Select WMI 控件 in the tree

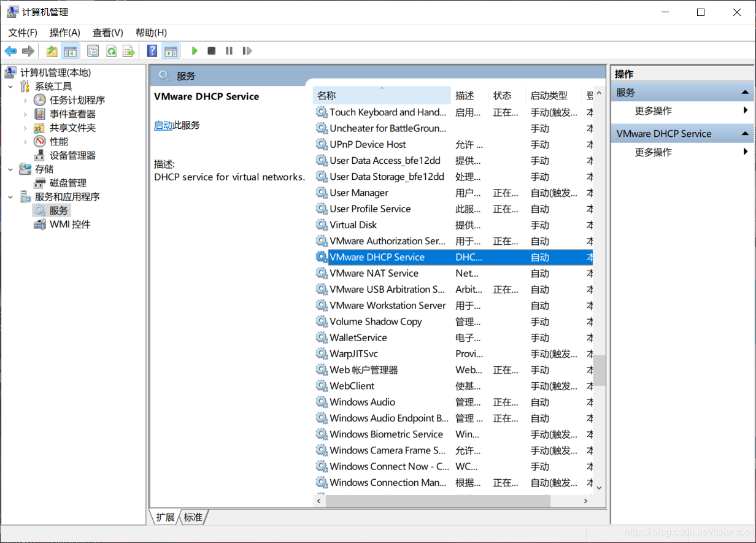coord(70,225)
